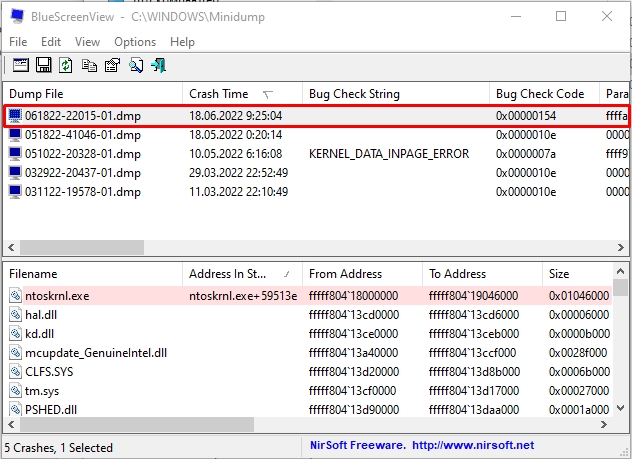Screen dimensions: 632x459
Task: Open the View menu
Action: tap(87, 42)
